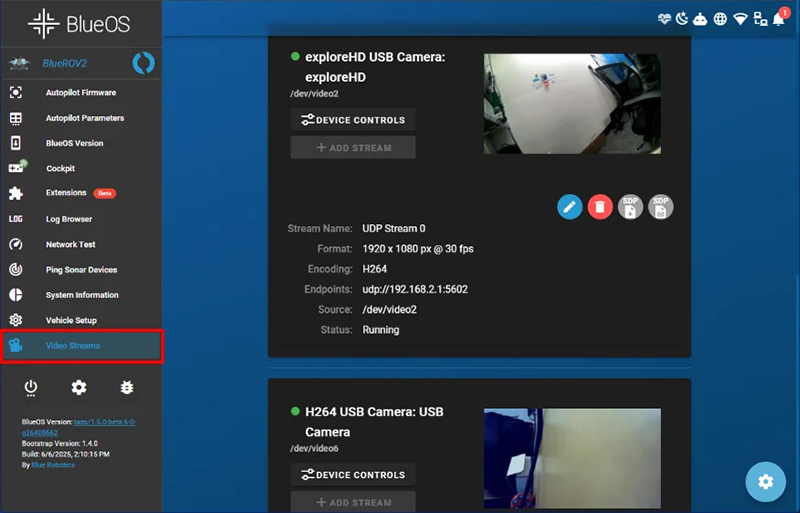
Task: Edit the UDP Stream 0 settings
Action: 569,207
